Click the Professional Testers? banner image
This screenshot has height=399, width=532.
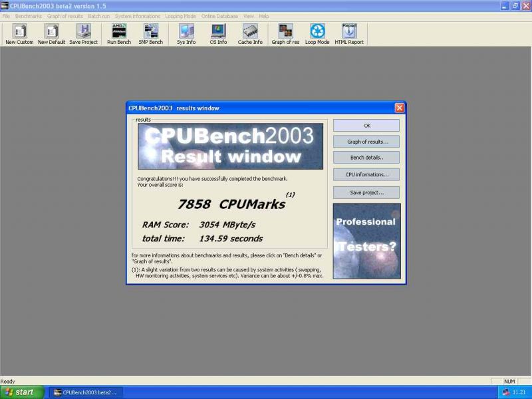[x=367, y=241]
